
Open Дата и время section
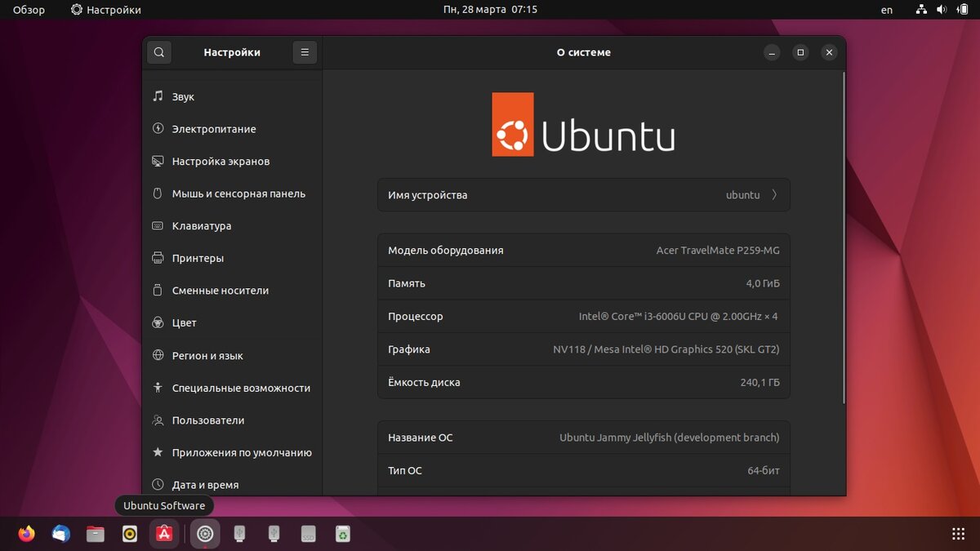[x=232, y=485]
